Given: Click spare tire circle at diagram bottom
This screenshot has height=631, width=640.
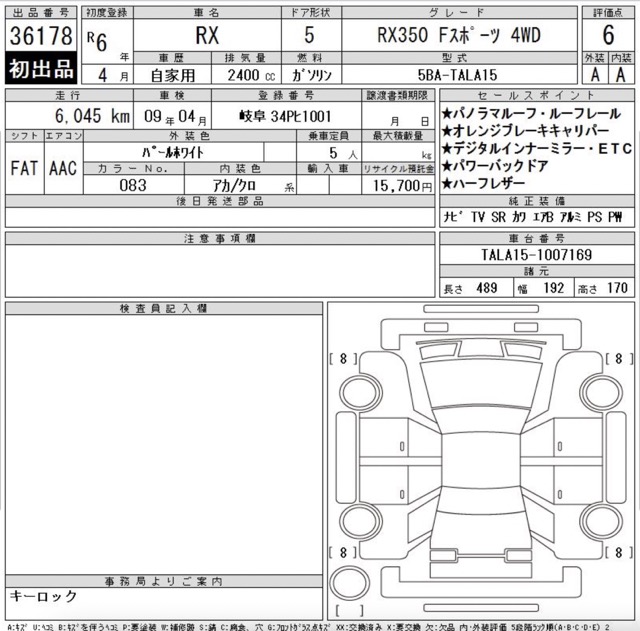Looking at the screenshot, I should click(349, 583).
